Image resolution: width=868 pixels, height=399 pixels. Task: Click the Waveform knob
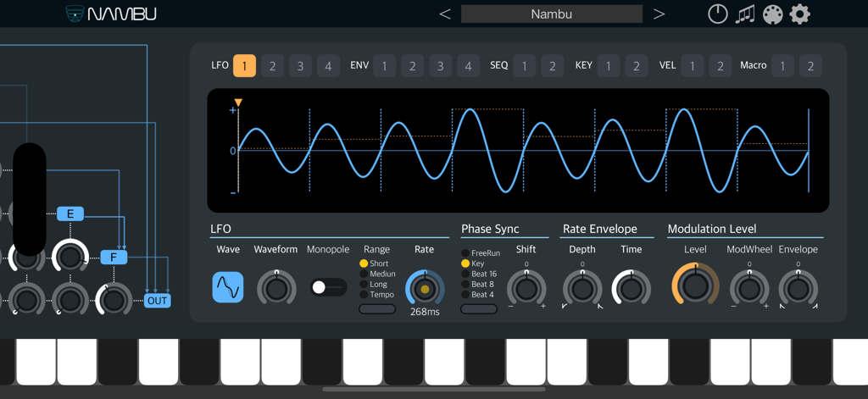click(276, 287)
